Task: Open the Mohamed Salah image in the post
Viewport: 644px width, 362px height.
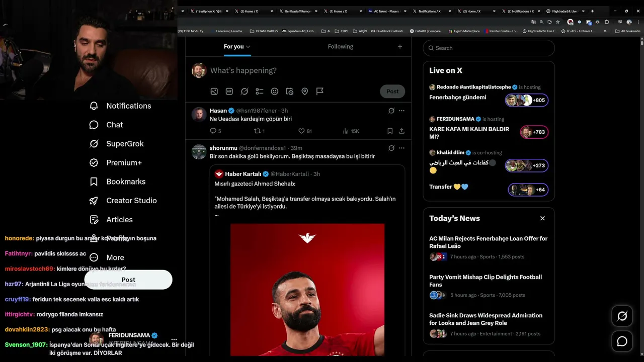Action: point(307,290)
